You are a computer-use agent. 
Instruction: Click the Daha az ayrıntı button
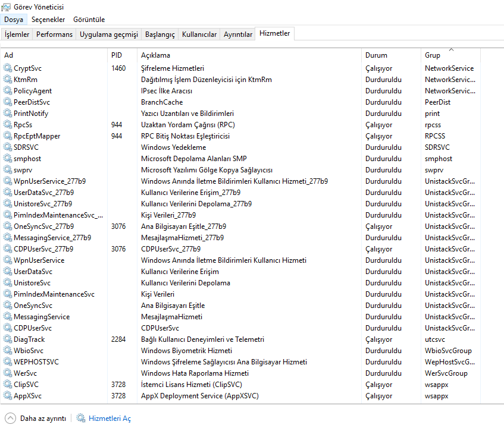(x=43, y=419)
